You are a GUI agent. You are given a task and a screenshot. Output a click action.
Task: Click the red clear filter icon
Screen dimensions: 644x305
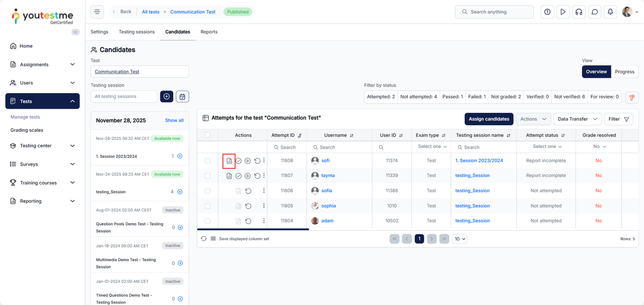[x=632, y=97]
